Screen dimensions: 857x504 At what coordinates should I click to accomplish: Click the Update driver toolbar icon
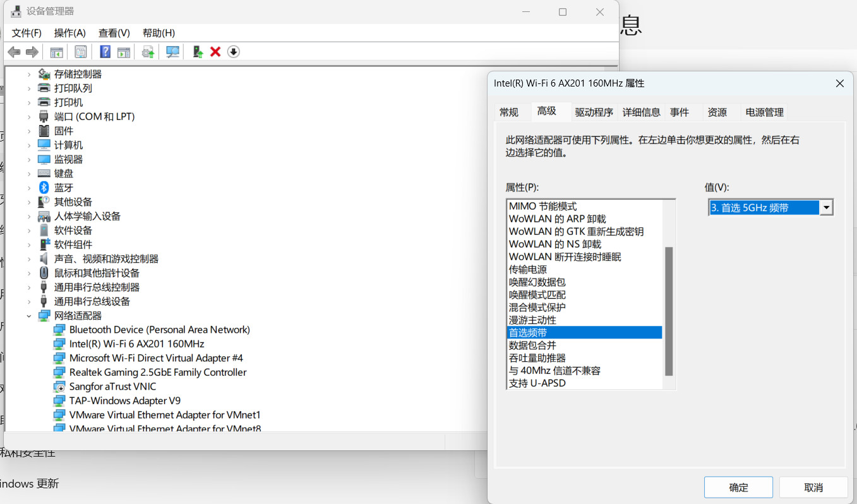coord(148,52)
